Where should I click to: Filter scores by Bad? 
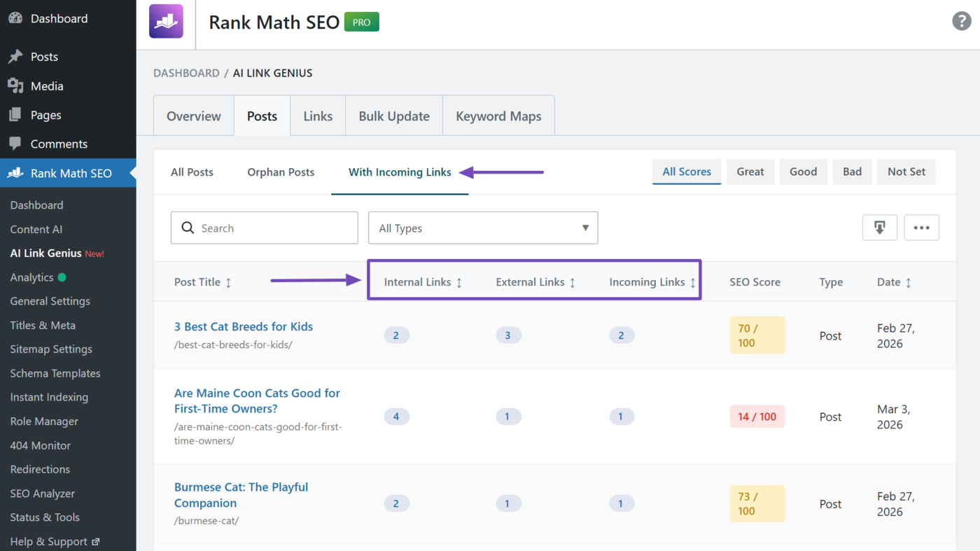852,172
